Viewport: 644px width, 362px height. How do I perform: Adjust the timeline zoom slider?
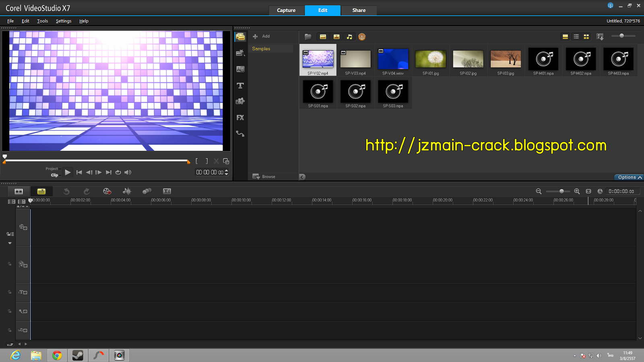click(558, 191)
